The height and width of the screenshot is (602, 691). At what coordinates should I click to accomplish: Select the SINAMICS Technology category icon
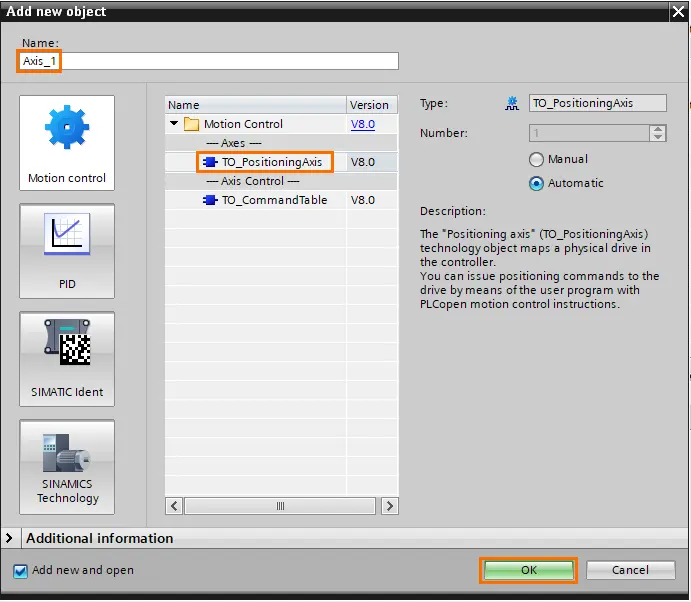[x=67, y=453]
